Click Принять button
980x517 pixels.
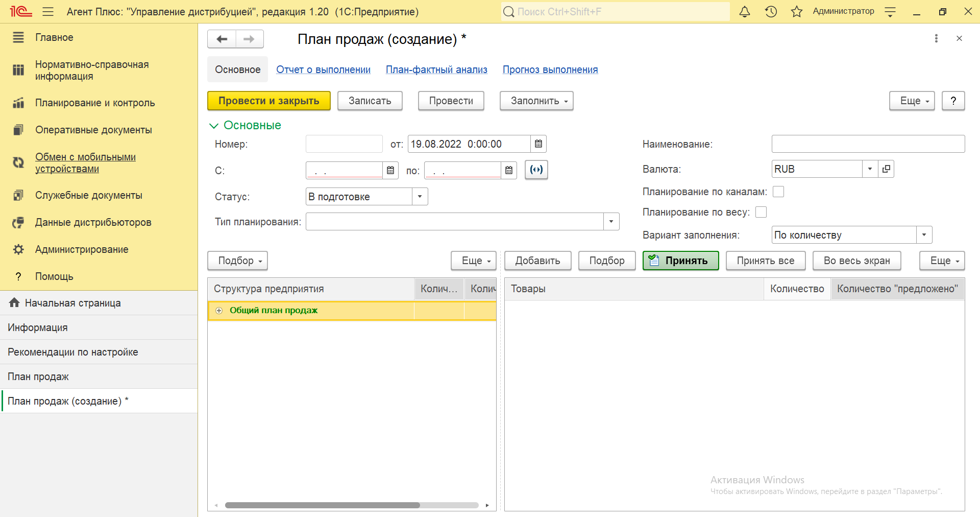[681, 261]
